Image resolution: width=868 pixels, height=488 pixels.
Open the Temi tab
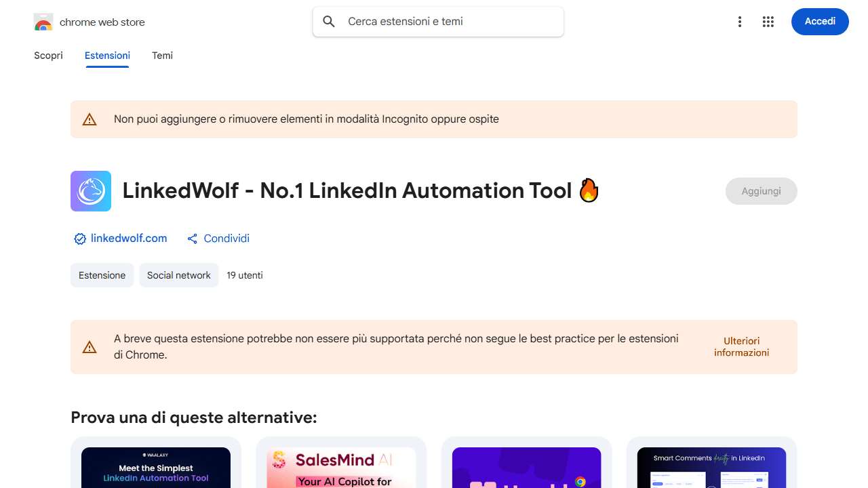[x=162, y=56]
